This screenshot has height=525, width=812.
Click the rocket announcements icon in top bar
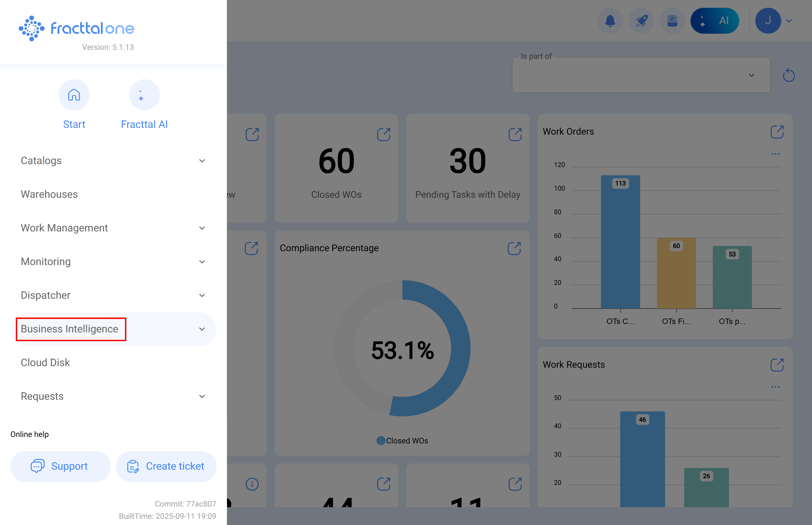click(x=641, y=20)
